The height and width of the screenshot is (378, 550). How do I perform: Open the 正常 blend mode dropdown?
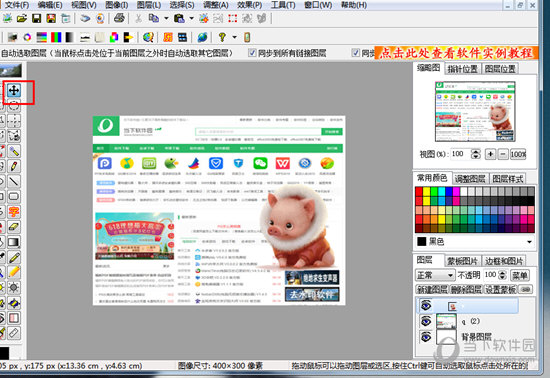pos(435,276)
